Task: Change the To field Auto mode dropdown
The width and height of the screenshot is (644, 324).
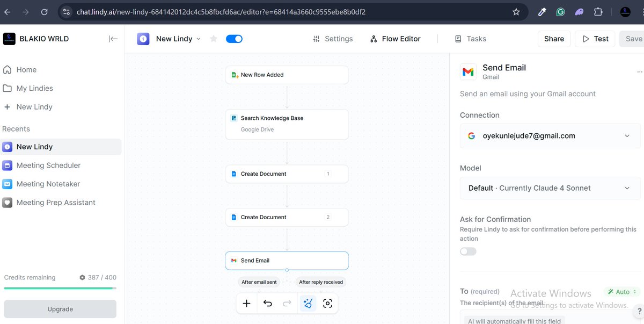Action: click(622, 292)
